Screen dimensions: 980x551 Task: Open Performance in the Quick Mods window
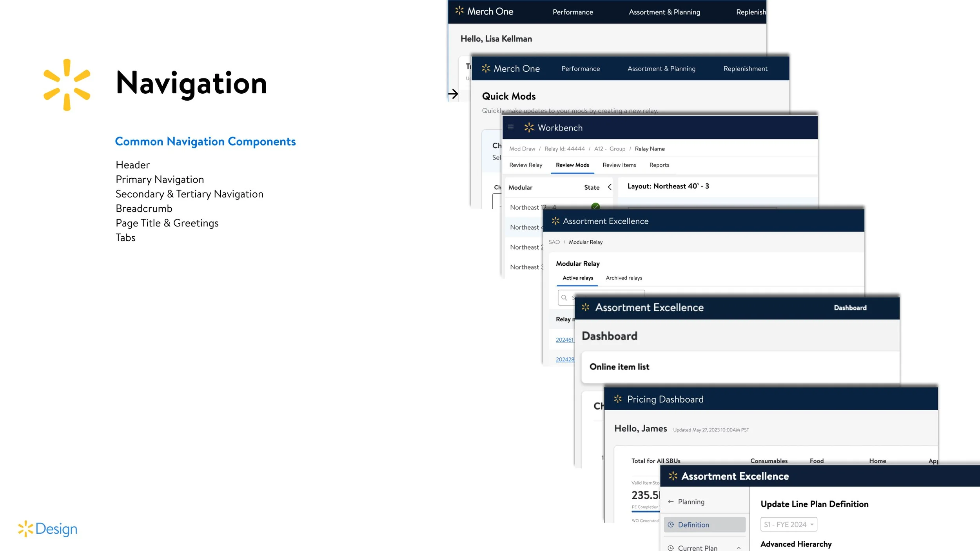581,69
